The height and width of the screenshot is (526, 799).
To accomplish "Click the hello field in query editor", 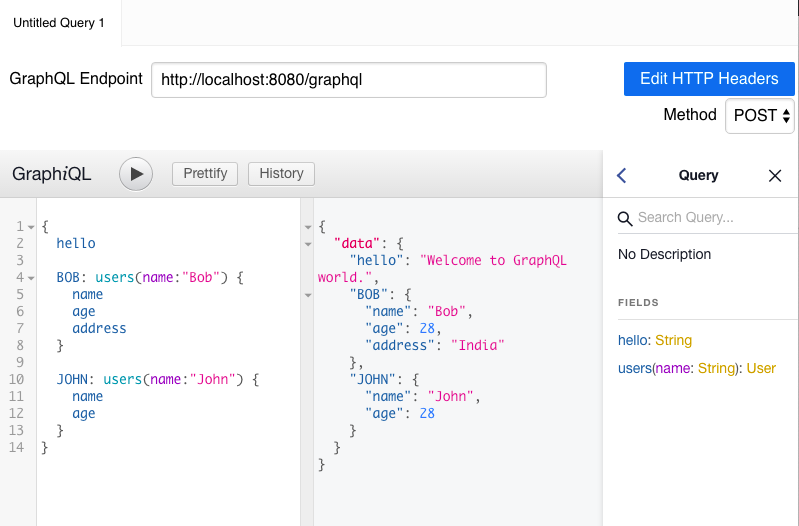I will [76, 244].
